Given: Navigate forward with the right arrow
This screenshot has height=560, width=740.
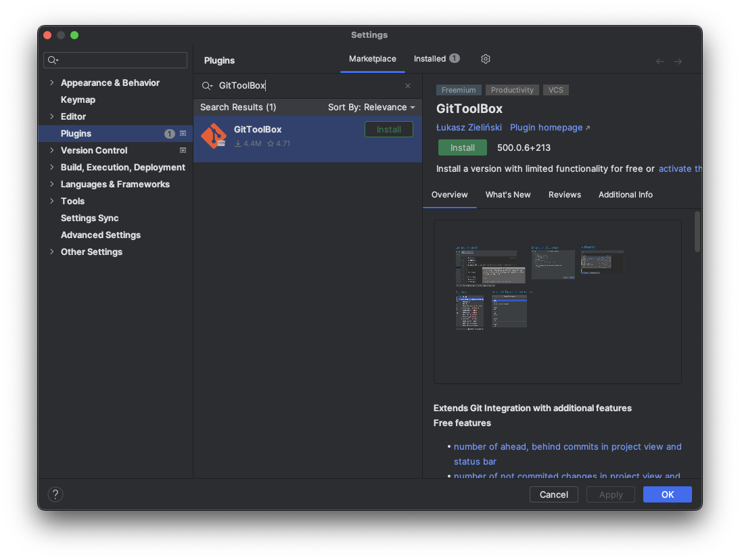Looking at the screenshot, I should point(678,62).
